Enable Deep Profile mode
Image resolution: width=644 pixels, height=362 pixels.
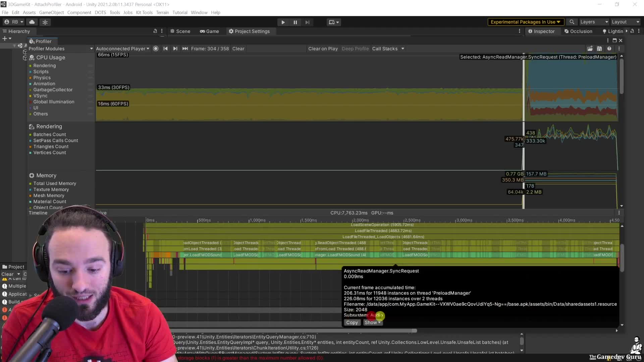[355, 49]
